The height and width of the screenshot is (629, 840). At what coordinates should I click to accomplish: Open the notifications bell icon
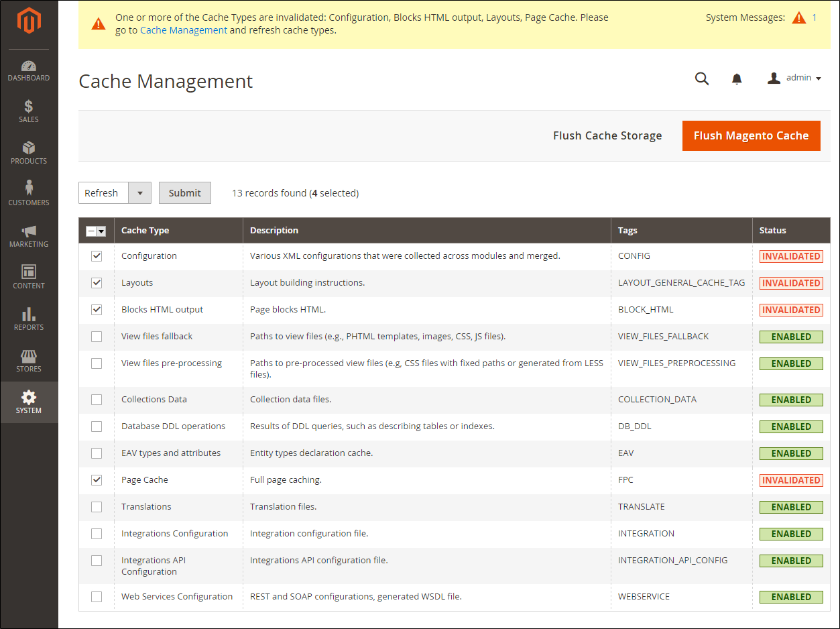(737, 79)
